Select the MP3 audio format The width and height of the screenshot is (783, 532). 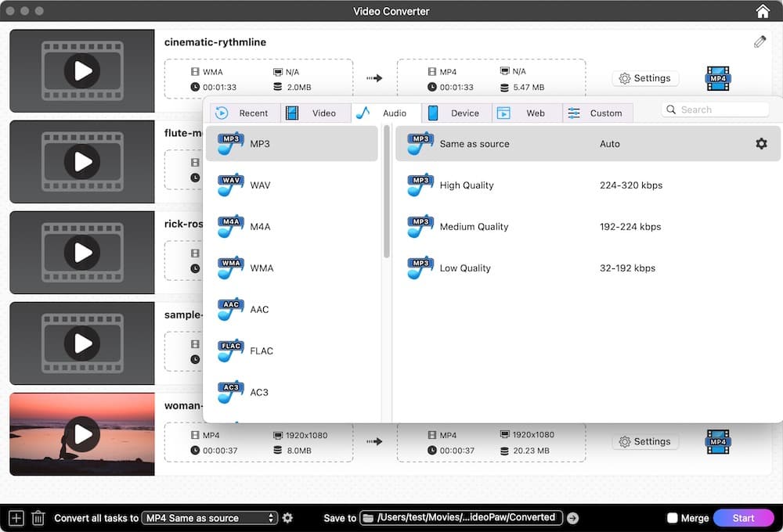[x=258, y=143]
